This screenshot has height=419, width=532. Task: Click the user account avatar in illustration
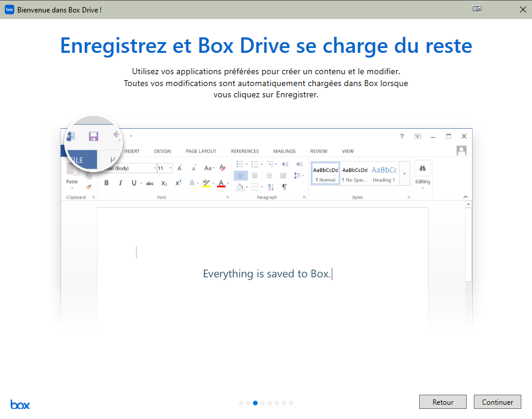[461, 151]
